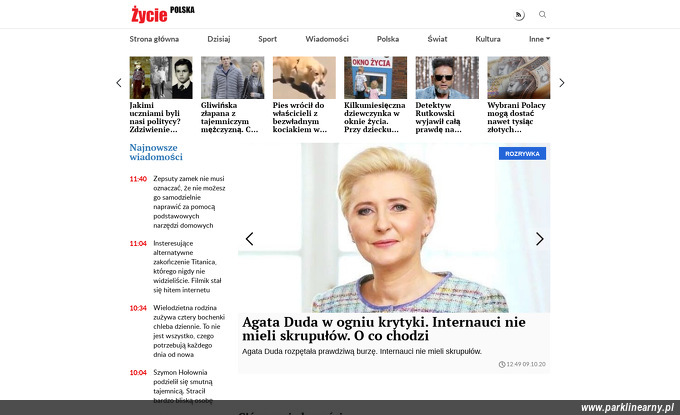This screenshot has height=415, width=680.
Task: Read 'Wybrani Polacy mogą dostać' headline
Action: (x=517, y=117)
